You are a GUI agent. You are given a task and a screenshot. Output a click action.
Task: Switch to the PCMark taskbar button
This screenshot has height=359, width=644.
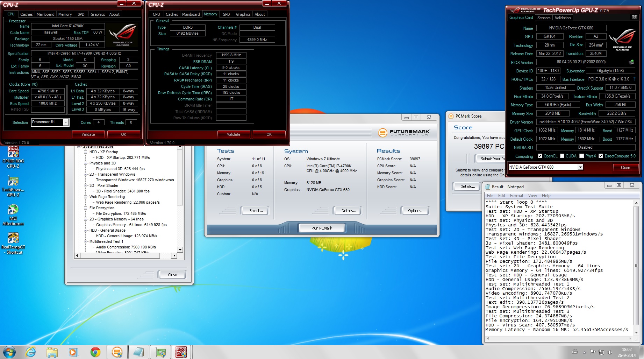point(117,352)
